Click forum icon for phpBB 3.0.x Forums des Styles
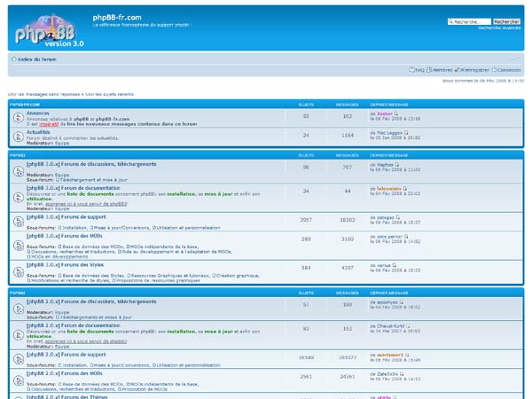532x399 pixels. point(19,272)
